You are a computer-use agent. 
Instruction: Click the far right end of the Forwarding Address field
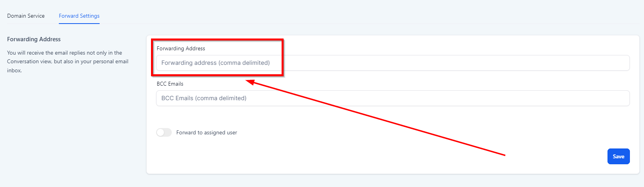pyautogui.click(x=624, y=63)
